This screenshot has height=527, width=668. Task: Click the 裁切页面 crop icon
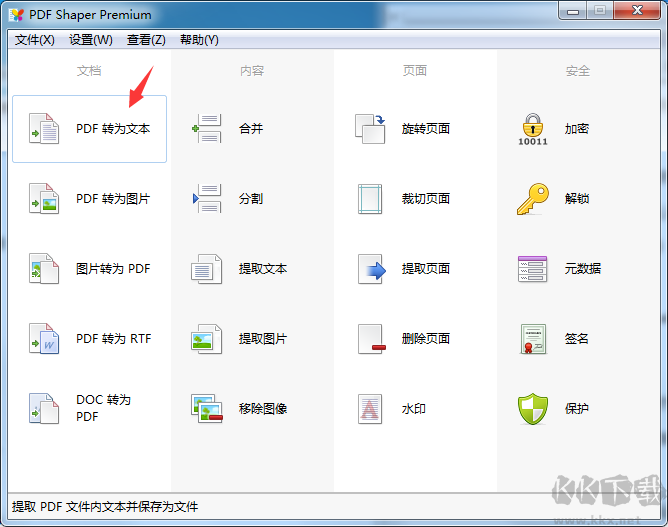coord(370,199)
